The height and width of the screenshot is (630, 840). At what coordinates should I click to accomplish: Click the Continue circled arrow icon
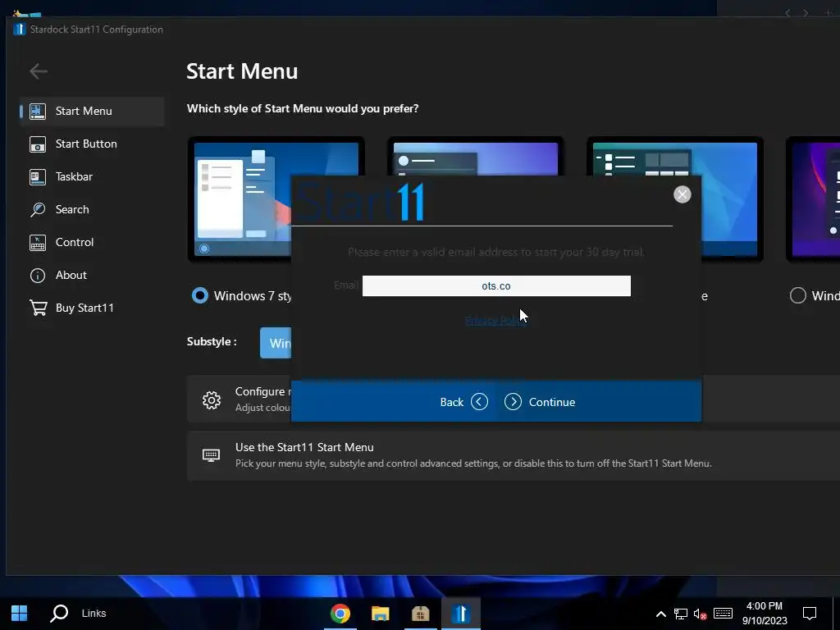[x=513, y=401]
